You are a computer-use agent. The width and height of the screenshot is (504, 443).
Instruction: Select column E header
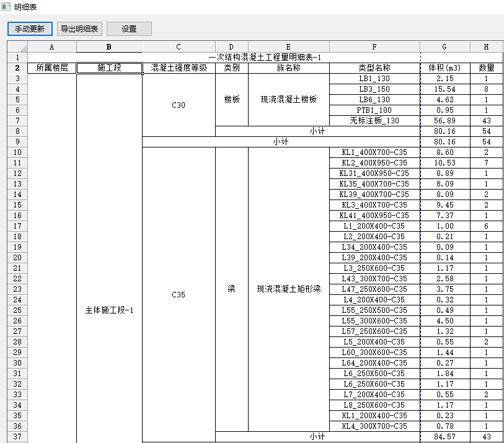point(289,47)
